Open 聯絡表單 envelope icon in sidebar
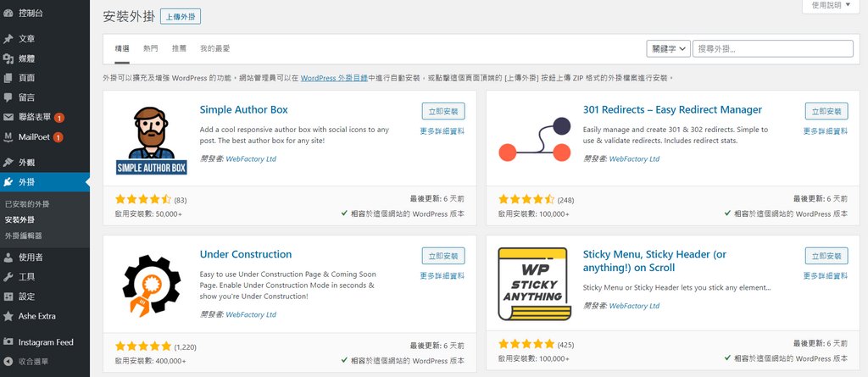Viewport: 868px width, 377px height. (x=8, y=117)
